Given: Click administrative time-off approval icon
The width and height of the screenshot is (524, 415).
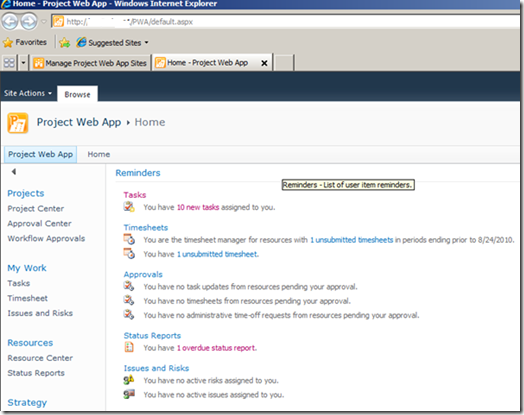Looking at the screenshot, I should [x=129, y=315].
